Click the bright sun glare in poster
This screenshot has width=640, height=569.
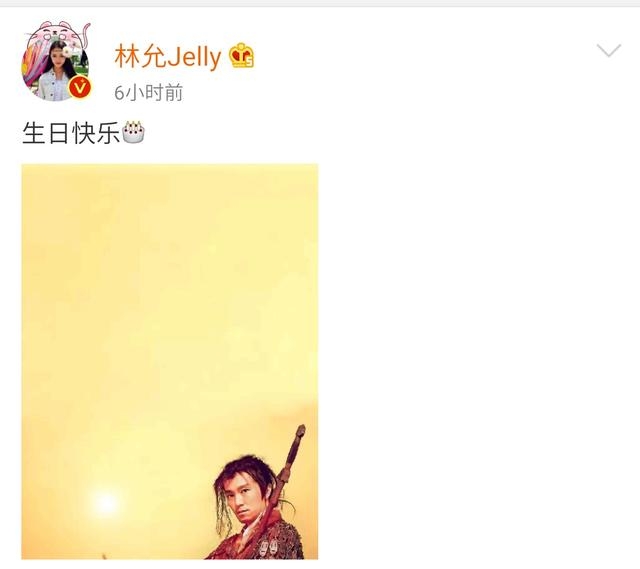point(105,502)
